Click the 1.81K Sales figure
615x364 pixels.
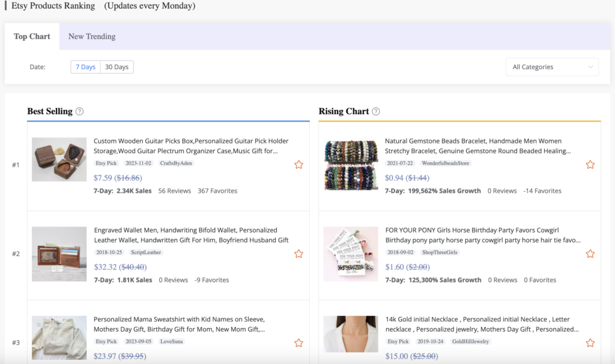point(135,280)
